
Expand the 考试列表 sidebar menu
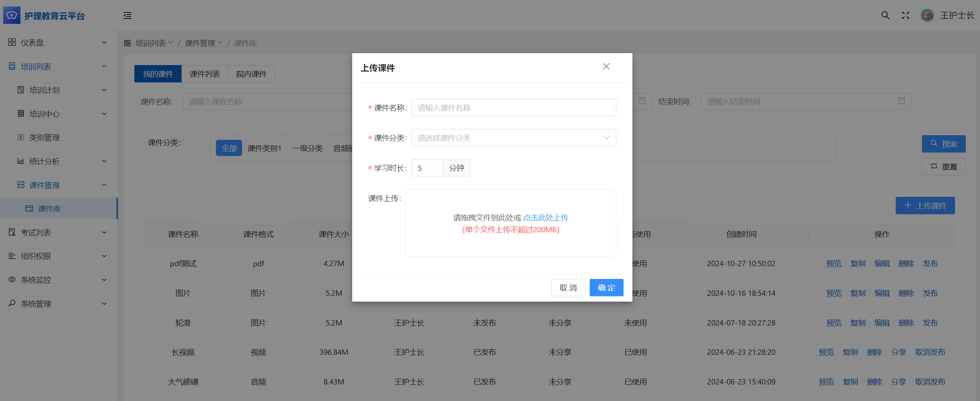(x=58, y=233)
